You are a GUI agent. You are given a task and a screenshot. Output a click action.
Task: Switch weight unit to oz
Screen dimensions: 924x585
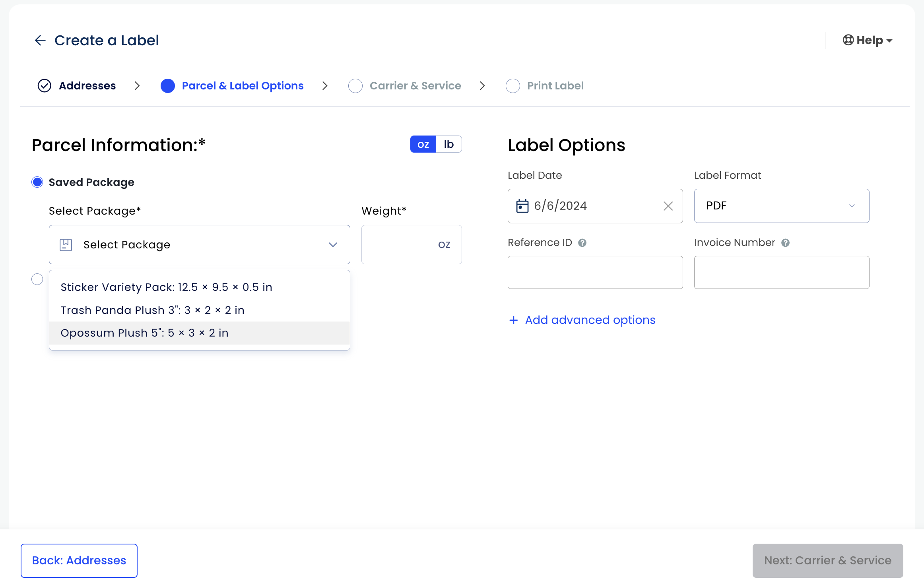(x=423, y=144)
